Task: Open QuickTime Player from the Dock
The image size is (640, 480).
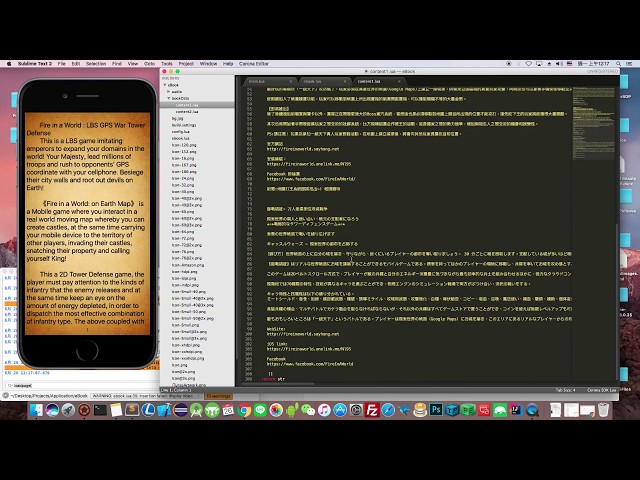Action: (532, 410)
